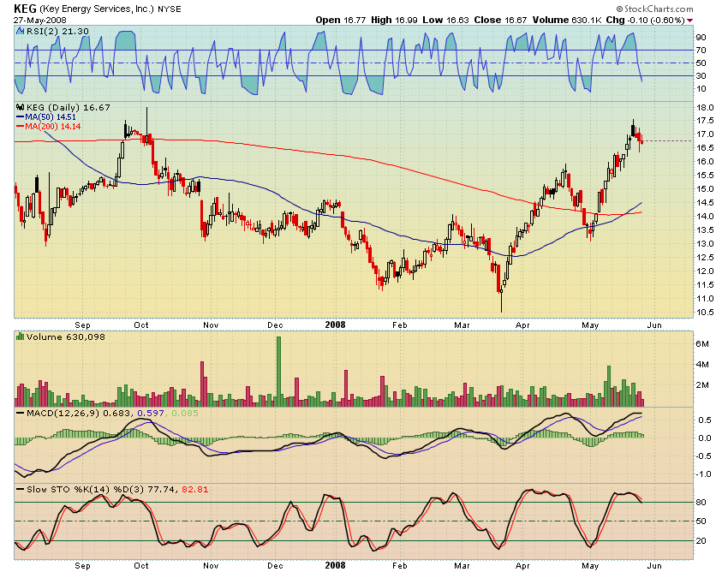This screenshot has height=572, width=728.
Task: Select the Close 16.67 value in header
Action: (x=500, y=20)
